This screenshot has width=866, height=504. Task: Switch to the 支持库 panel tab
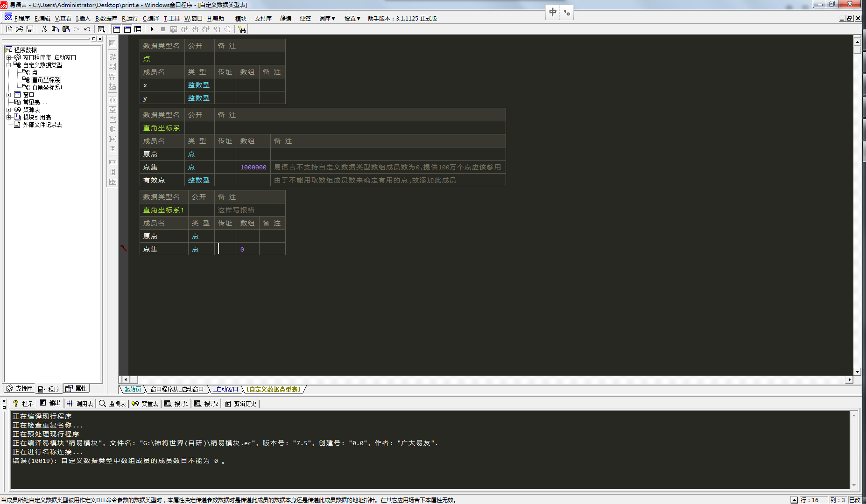point(19,388)
